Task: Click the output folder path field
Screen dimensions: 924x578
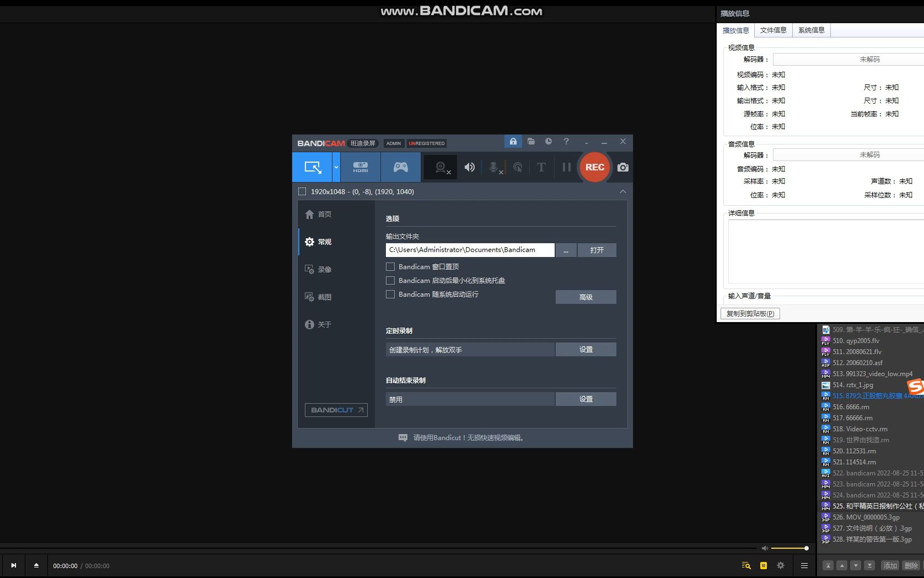Action: (x=470, y=250)
